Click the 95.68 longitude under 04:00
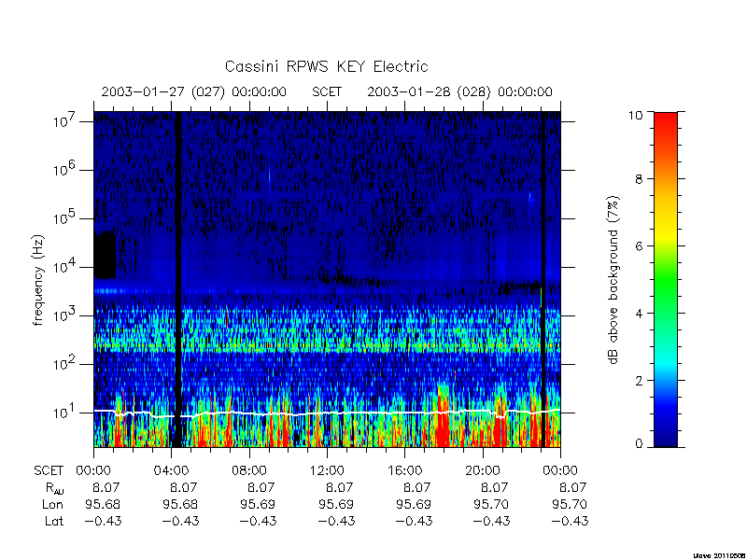Image resolution: width=747 pixels, height=560 pixels. pyautogui.click(x=180, y=504)
